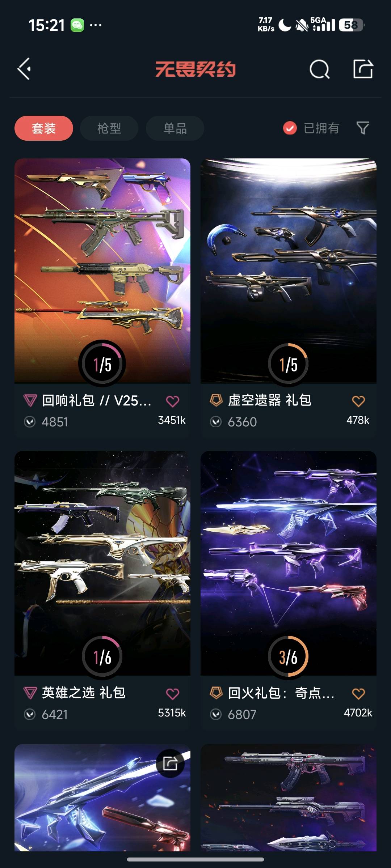Tap the WeChat notification icon in status bar
The width and height of the screenshot is (391, 868).
click(77, 25)
